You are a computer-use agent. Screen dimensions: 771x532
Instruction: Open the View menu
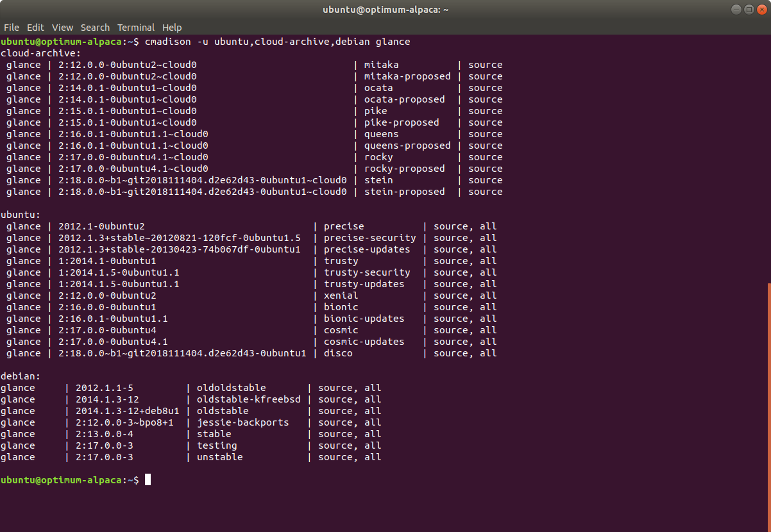pos(62,27)
